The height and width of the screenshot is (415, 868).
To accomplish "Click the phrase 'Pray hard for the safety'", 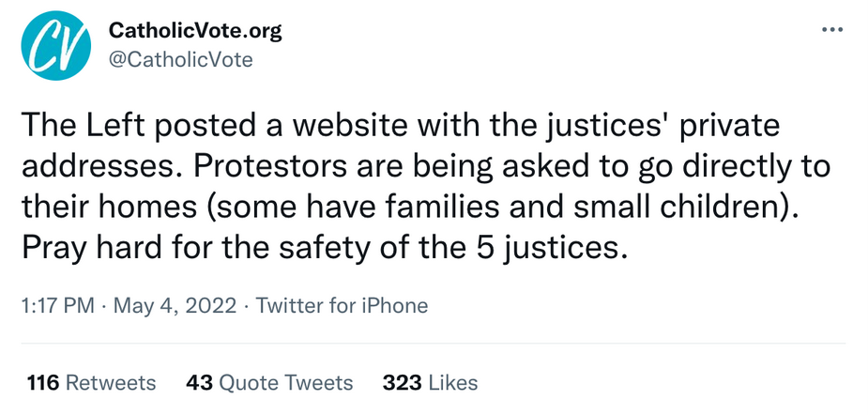I will pos(202,247).
